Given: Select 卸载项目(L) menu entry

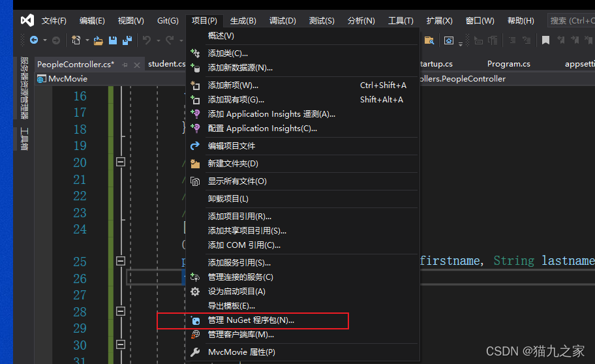Looking at the screenshot, I should 303,199.
